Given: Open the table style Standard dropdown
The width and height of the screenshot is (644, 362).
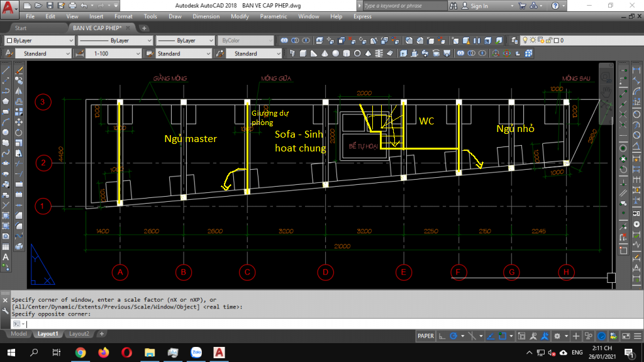Looking at the screenshot, I should pyautogui.click(x=184, y=53).
